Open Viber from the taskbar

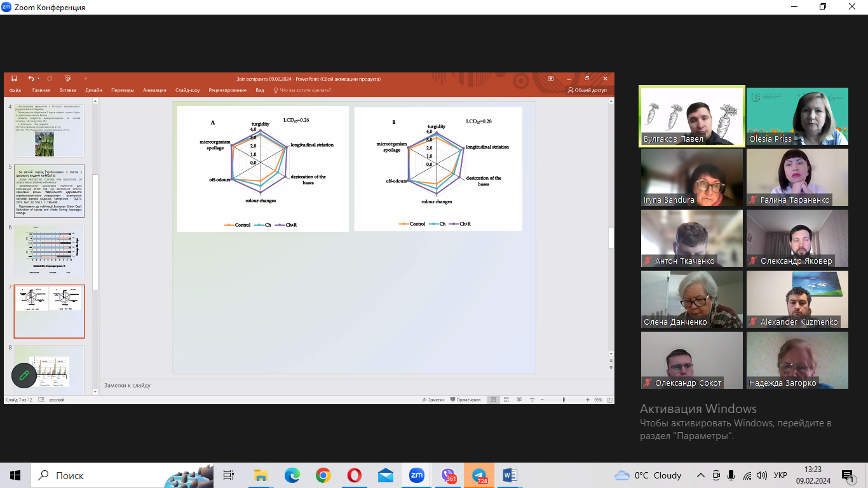click(448, 475)
